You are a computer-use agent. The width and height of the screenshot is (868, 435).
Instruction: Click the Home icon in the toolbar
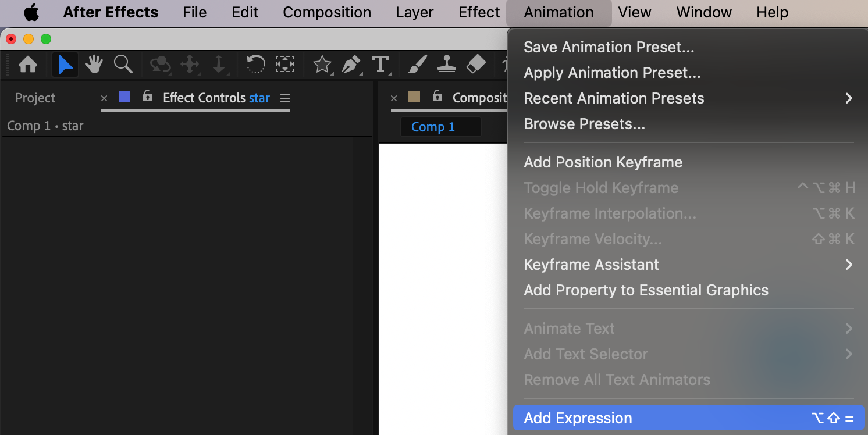click(28, 65)
